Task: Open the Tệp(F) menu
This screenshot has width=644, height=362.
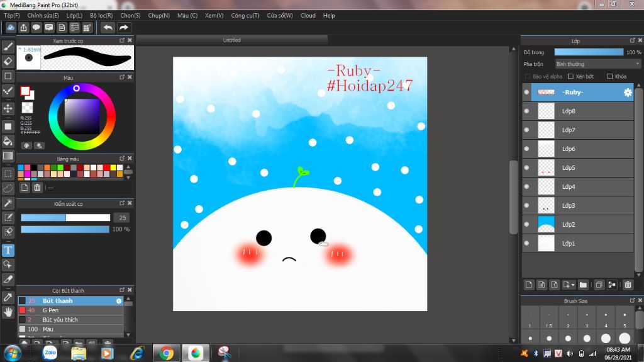Action: pos(12,16)
